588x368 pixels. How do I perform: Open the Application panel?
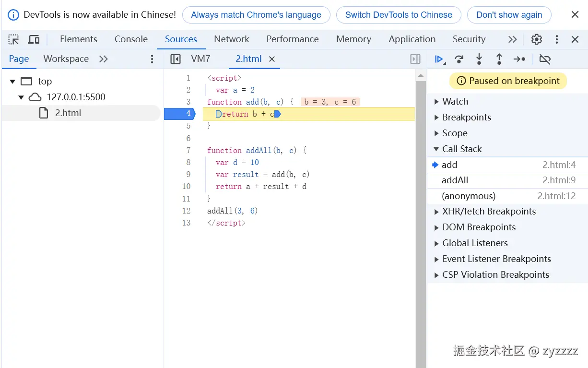tap(412, 39)
